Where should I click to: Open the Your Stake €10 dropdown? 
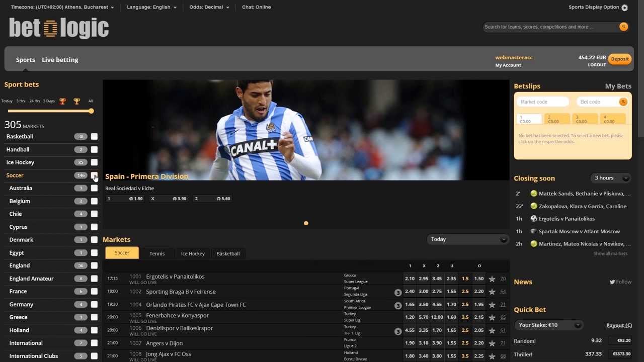coord(548,325)
